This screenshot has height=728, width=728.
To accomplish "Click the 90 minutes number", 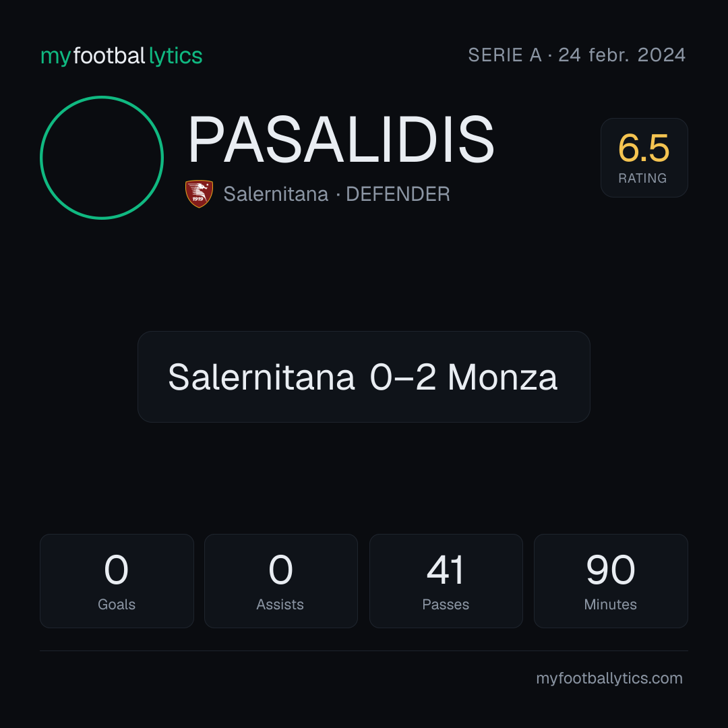I will click(611, 569).
